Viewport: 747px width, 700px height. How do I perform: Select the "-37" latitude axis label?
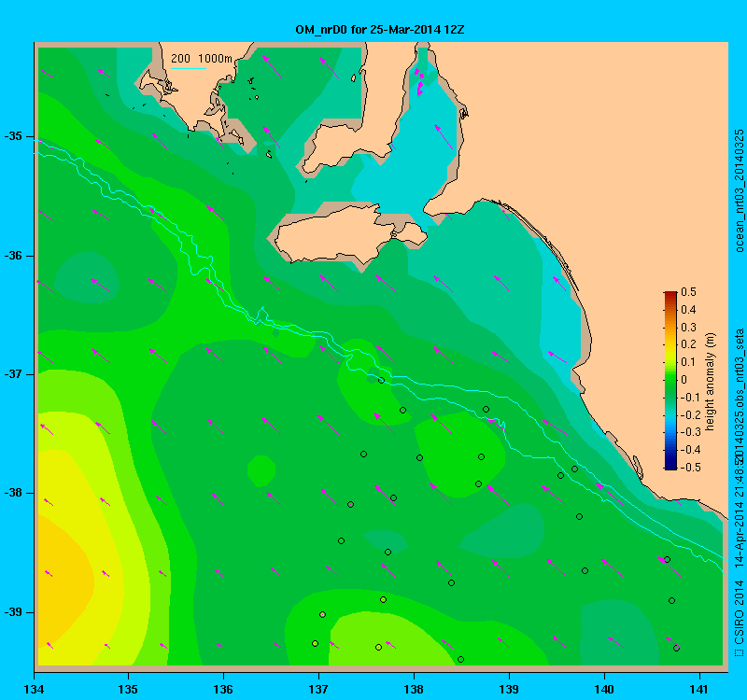pos(13,374)
